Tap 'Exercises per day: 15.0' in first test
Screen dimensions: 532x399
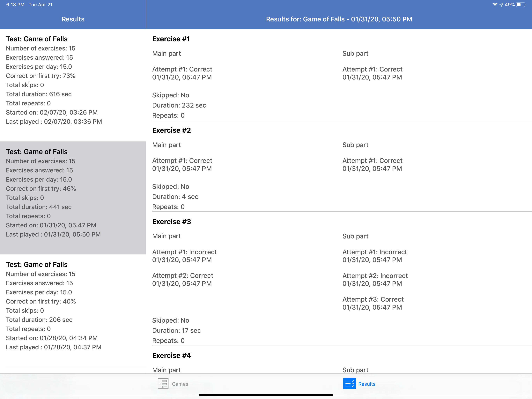point(39,67)
